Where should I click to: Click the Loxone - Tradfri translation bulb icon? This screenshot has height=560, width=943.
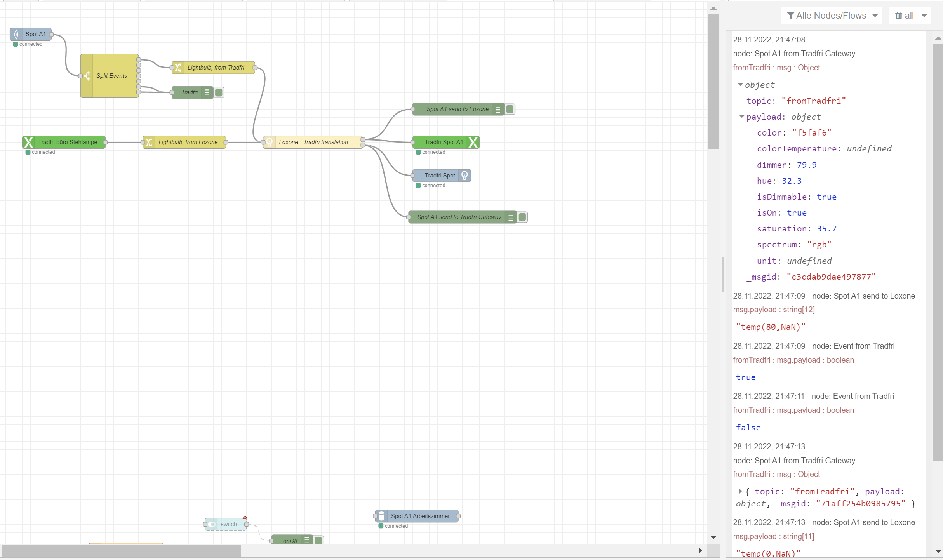coord(269,142)
